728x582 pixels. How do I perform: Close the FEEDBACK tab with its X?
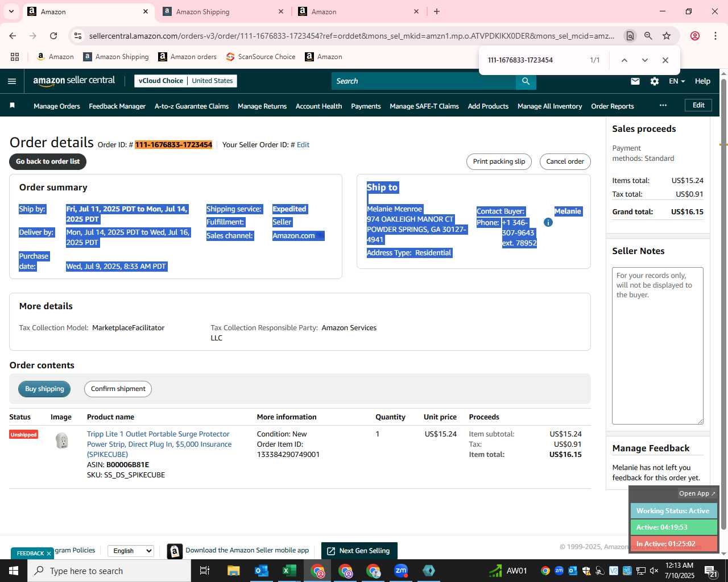49,553
